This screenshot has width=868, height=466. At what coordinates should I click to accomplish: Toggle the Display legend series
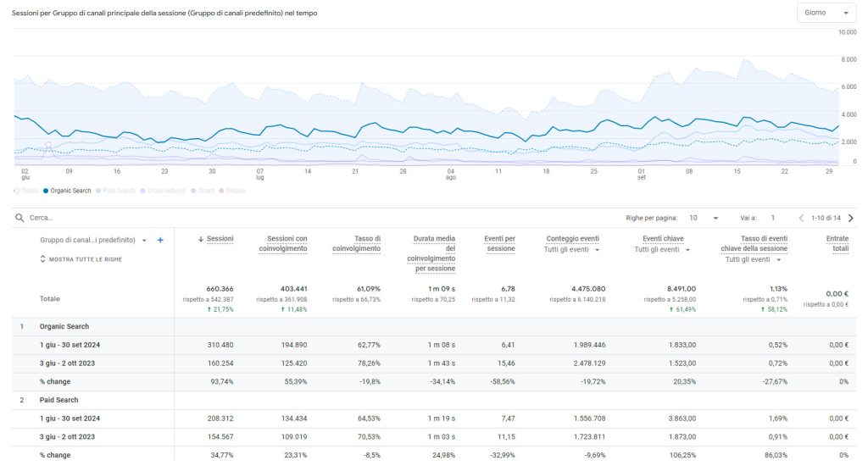[232, 191]
